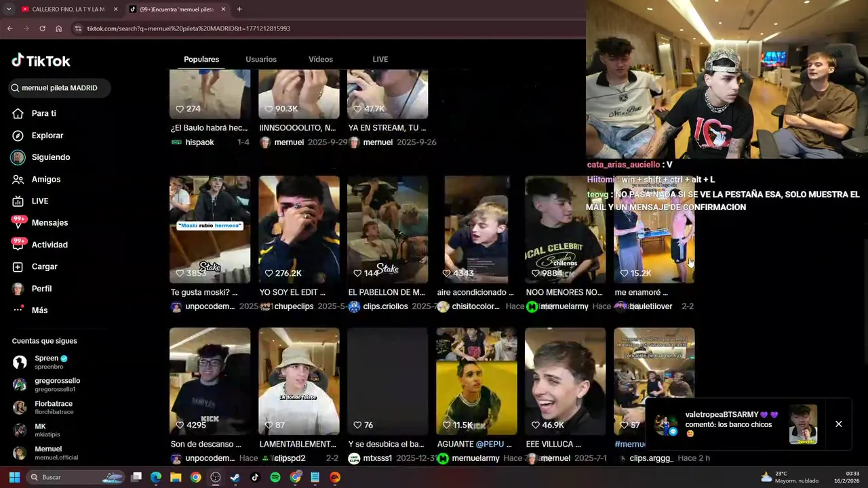Click the heart icon showing 276.2K likes
Image resolution: width=868 pixels, height=488 pixels.
[x=269, y=273]
